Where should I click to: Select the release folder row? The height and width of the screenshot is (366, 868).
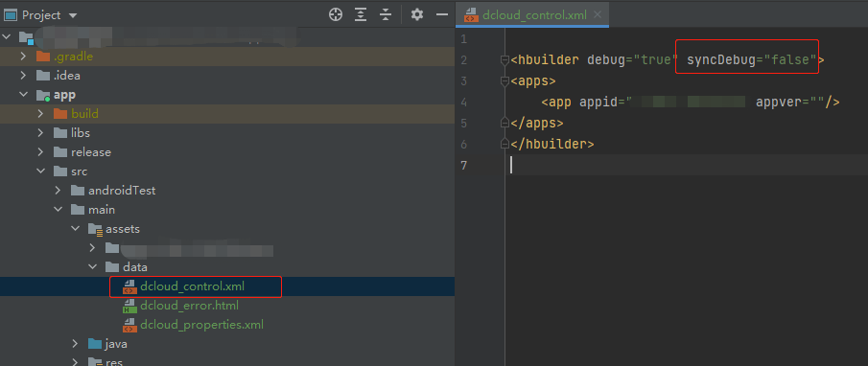coord(227,152)
